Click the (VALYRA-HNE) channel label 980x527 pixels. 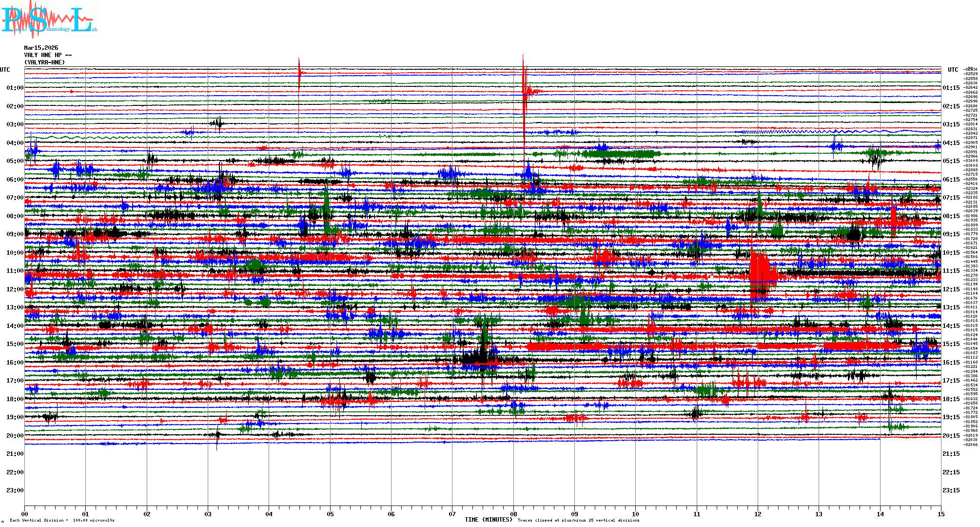[44, 62]
